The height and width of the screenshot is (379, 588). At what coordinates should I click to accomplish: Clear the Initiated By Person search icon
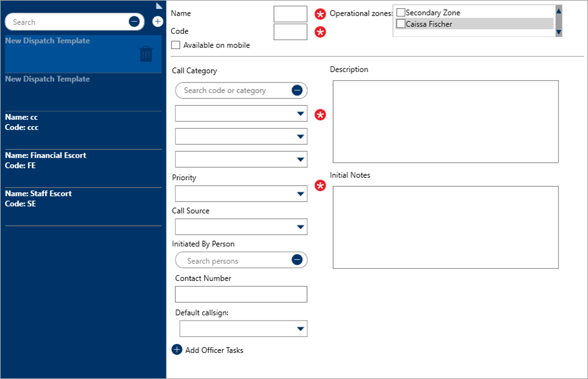297,260
